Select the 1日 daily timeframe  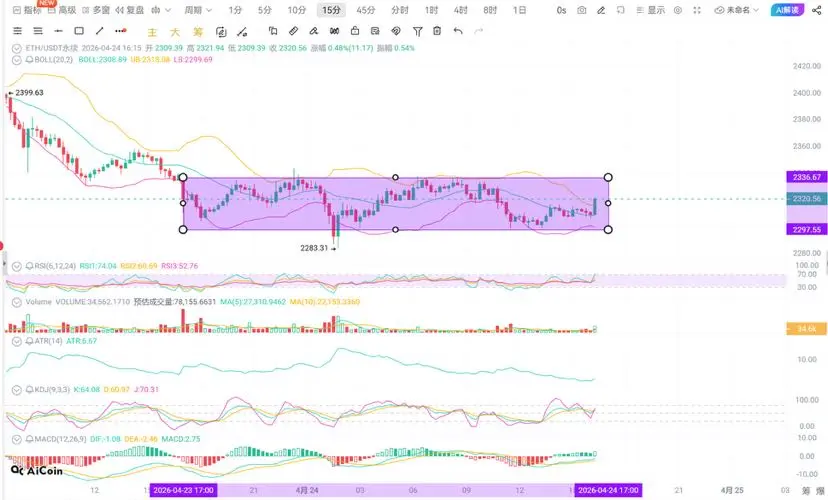pos(520,10)
